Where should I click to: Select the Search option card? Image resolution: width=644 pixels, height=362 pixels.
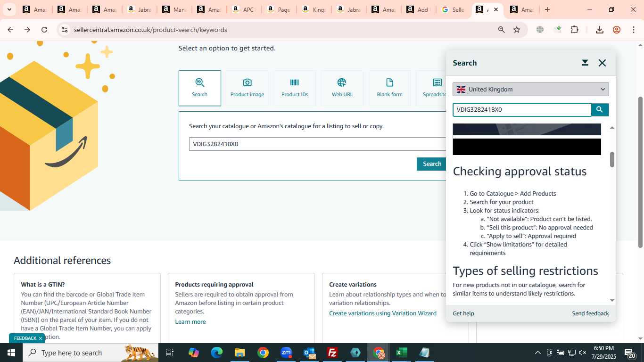point(200,88)
